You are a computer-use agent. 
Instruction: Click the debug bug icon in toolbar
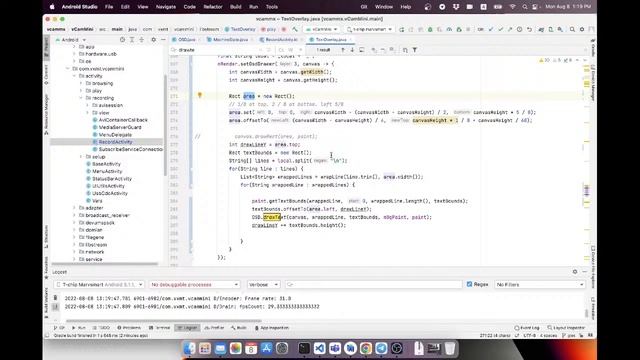pyautogui.click(x=430, y=29)
